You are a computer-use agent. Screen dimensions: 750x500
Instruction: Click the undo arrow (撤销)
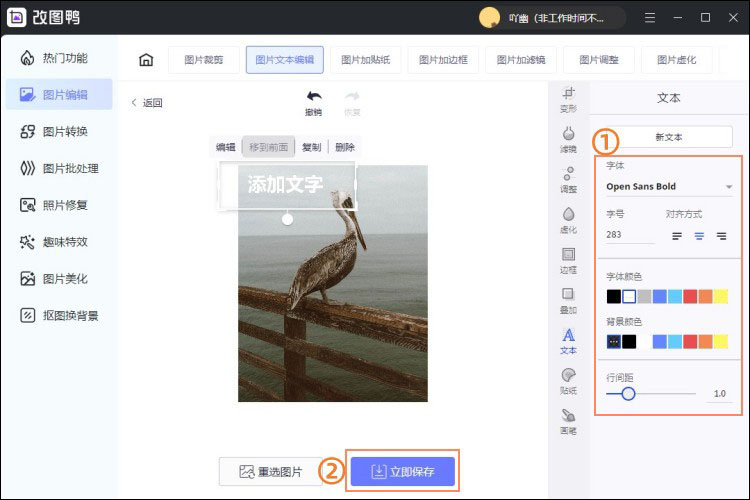point(314,96)
